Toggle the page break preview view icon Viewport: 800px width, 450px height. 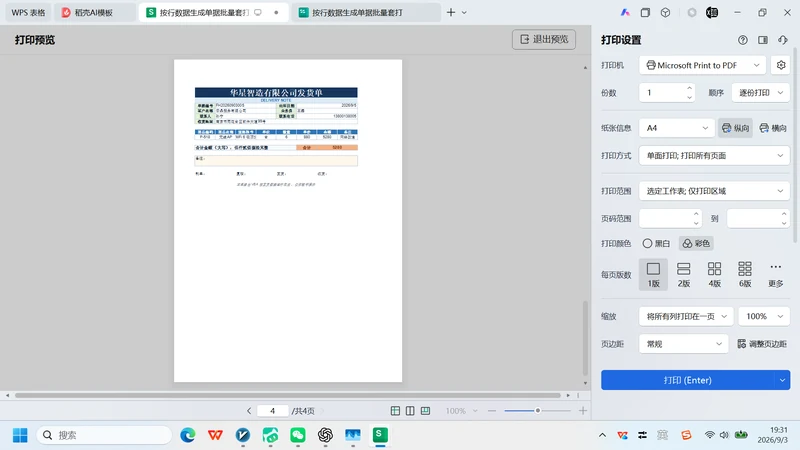(426, 411)
